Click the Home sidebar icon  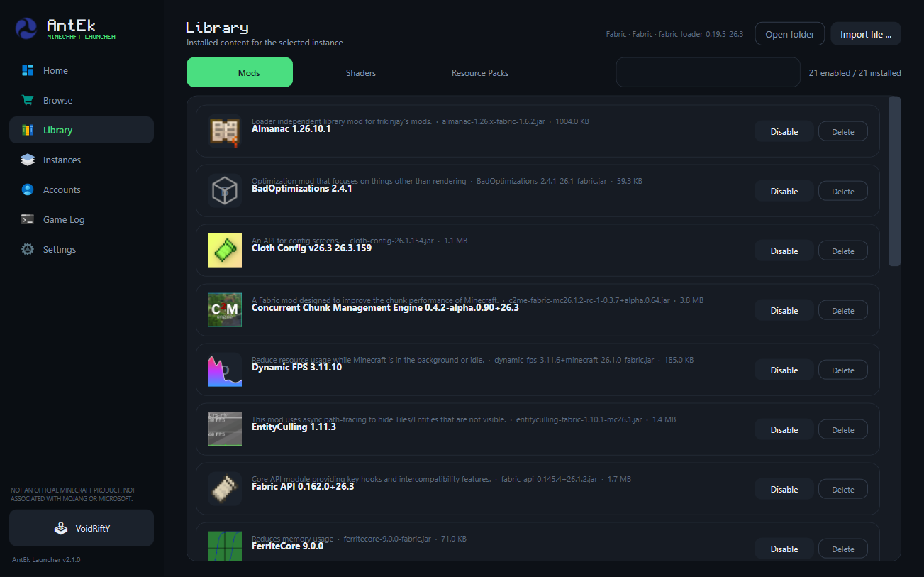tap(28, 70)
